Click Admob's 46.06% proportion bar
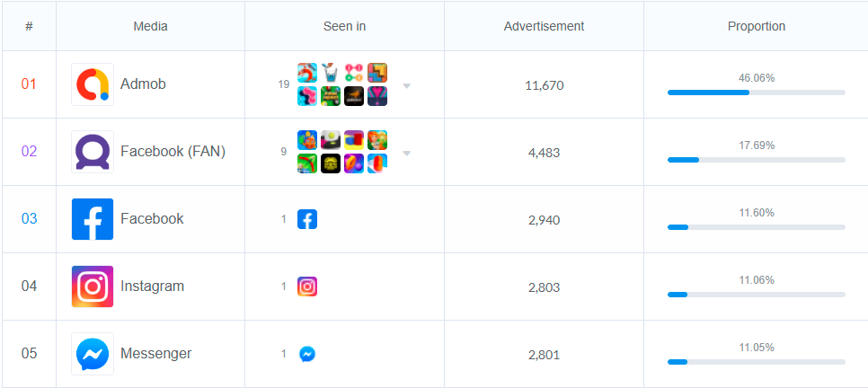 click(x=756, y=92)
